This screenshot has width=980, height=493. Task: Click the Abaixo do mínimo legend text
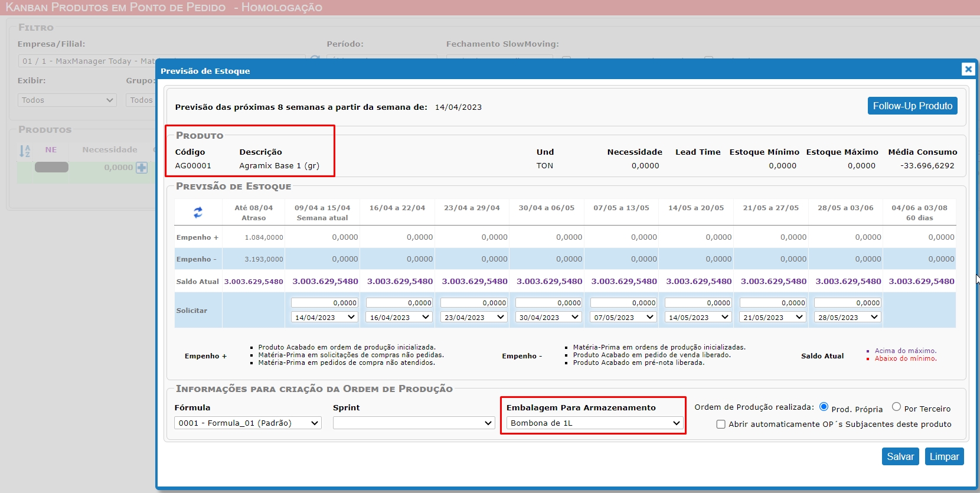(906, 358)
